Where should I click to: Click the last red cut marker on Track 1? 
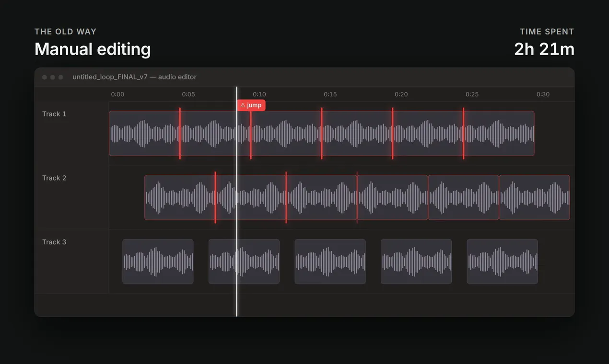pos(464,134)
